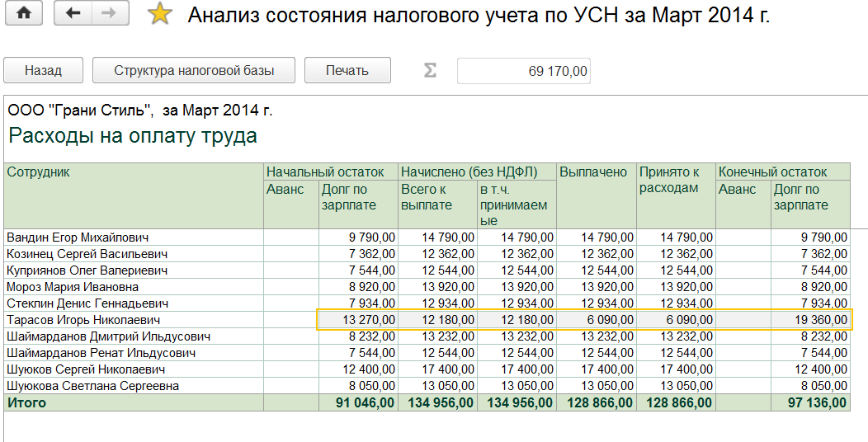
Task: Click the Сотрудник column header
Action: (x=39, y=172)
